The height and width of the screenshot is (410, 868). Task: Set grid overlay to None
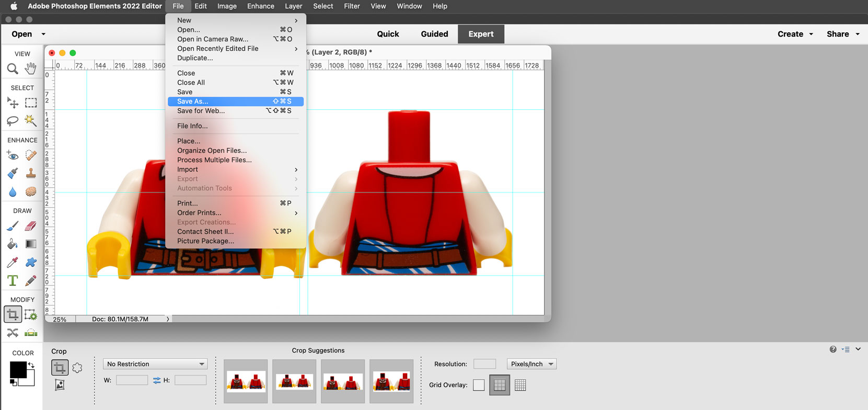coord(479,385)
